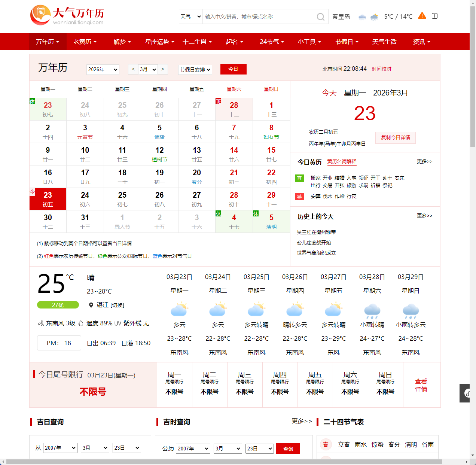This screenshot has width=476, height=465.
Task: Click the rain icon under 03月28日 forecast
Action: click(x=372, y=310)
